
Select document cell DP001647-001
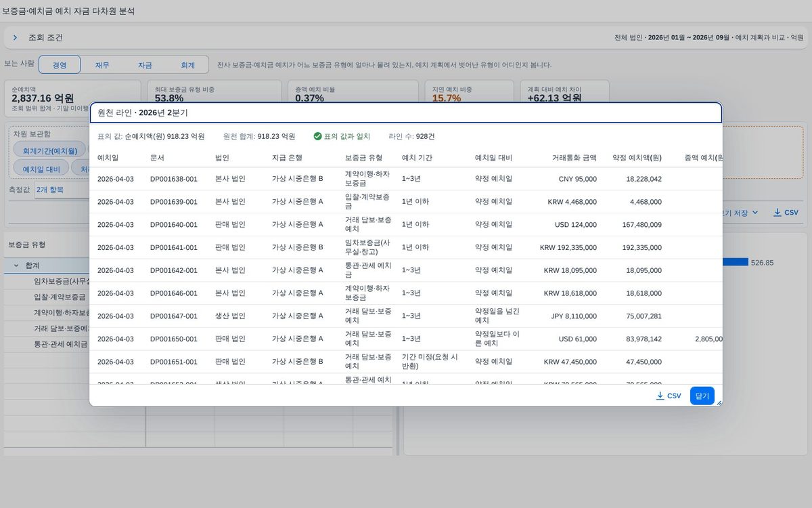174,316
